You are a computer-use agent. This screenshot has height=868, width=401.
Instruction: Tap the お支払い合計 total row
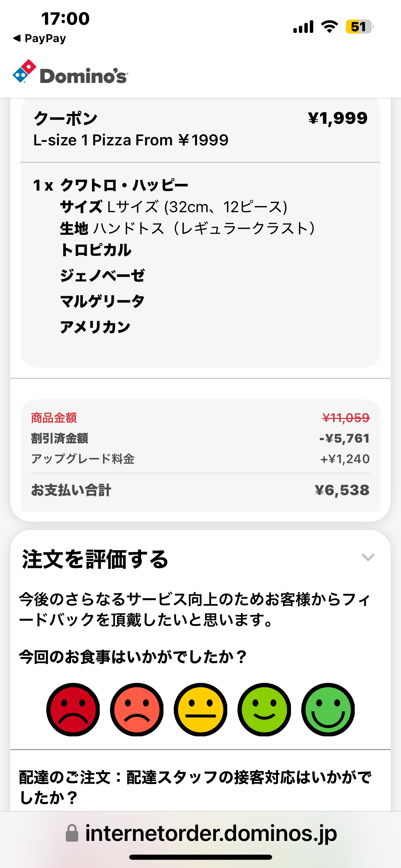(200, 490)
